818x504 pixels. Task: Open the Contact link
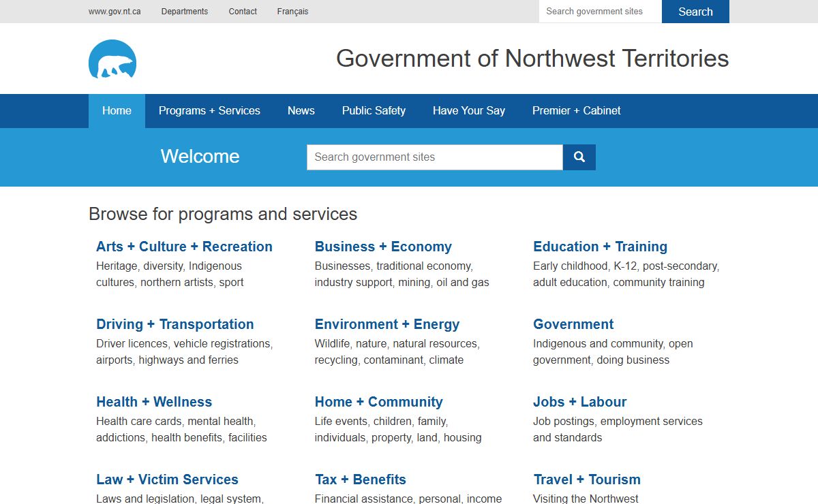pos(243,12)
